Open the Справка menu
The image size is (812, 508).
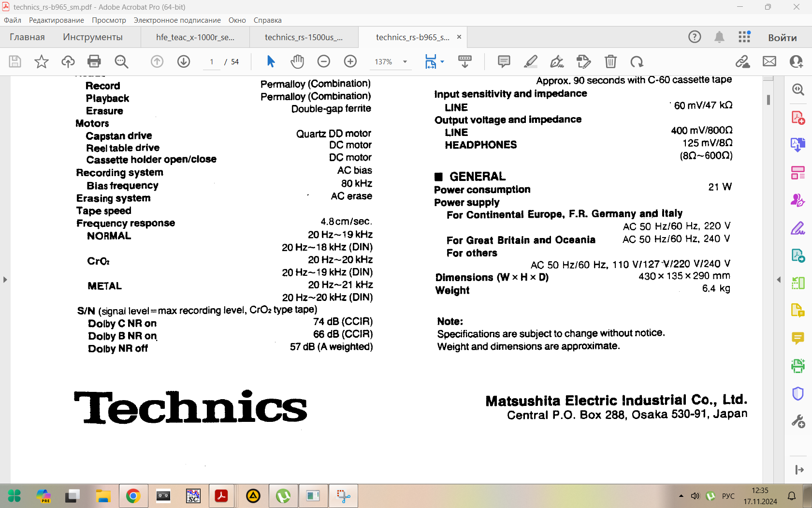coord(268,20)
